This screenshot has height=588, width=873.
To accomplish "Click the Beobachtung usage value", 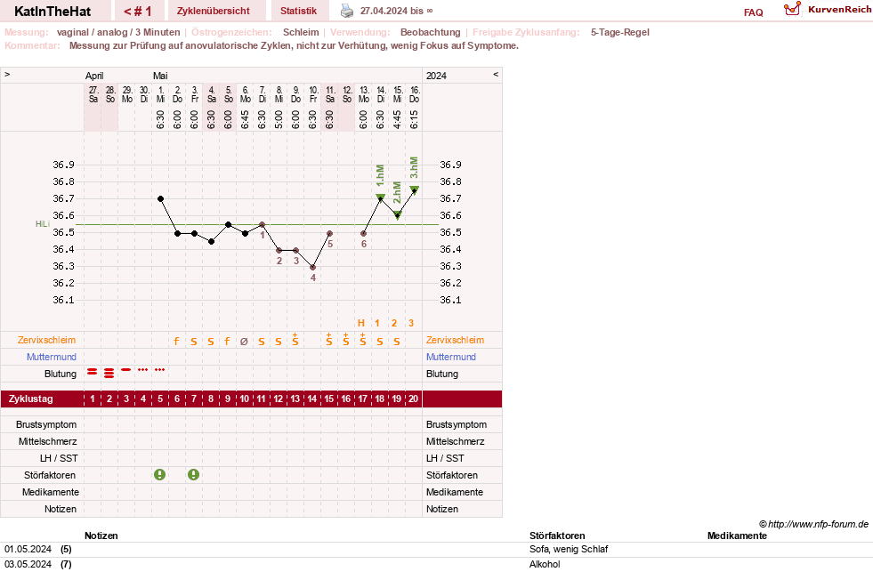I will (x=431, y=32).
